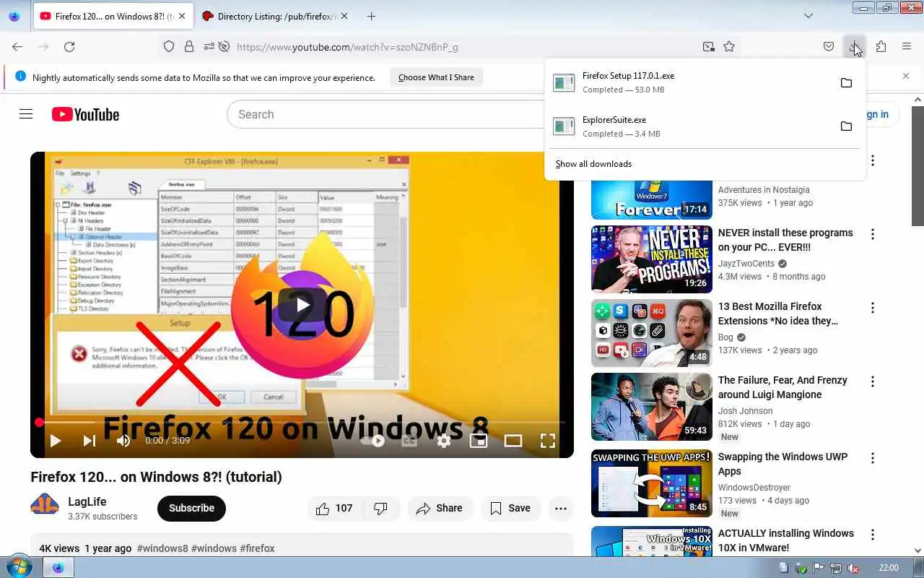Switch to the 'Firefox 120... on Windows 8' tab
Screen dimensions: 924x578
(x=113, y=16)
